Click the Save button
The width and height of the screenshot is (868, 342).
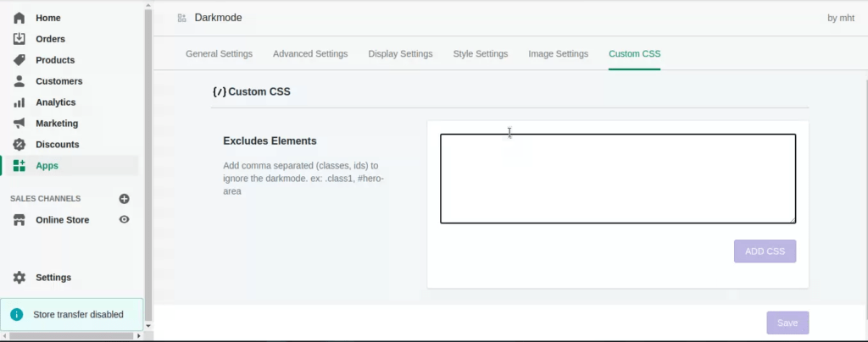pyautogui.click(x=787, y=323)
